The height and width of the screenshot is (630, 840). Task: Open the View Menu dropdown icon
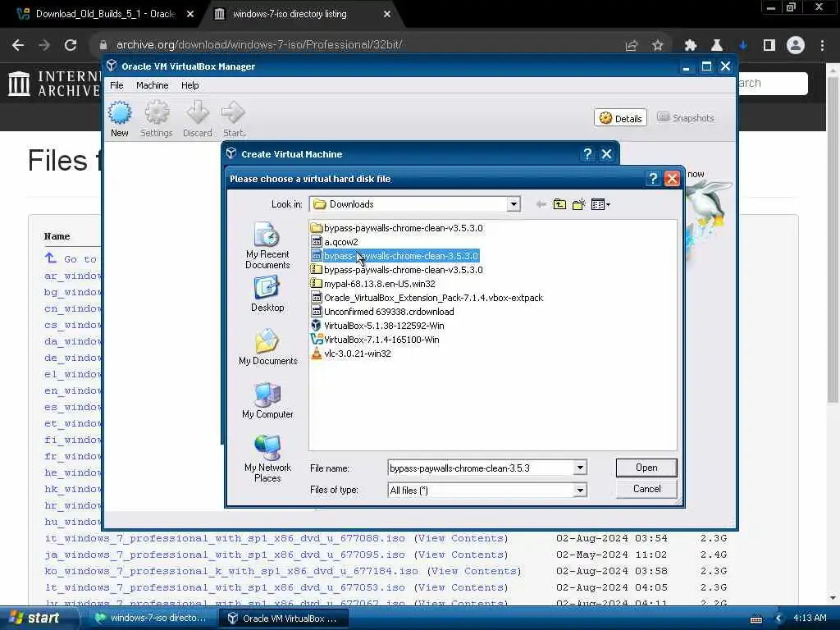click(600, 204)
